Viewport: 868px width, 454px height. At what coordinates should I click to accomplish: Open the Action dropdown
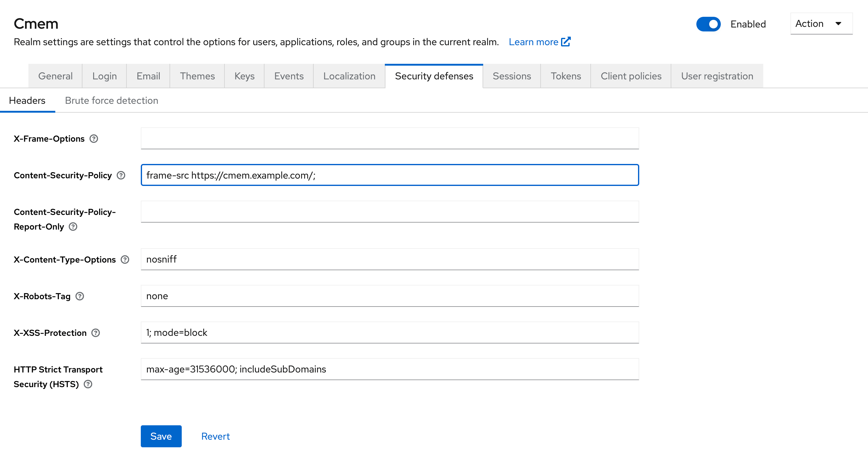[x=821, y=24]
